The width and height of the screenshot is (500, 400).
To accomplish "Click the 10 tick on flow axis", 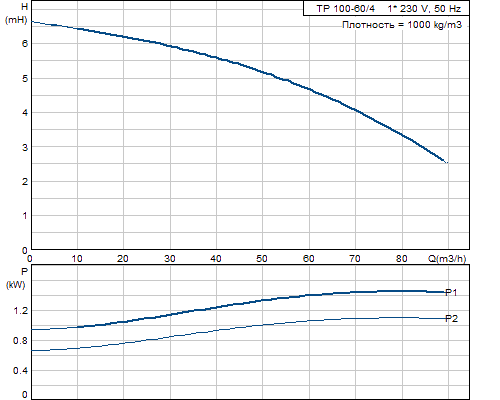I will pyautogui.click(x=77, y=259).
